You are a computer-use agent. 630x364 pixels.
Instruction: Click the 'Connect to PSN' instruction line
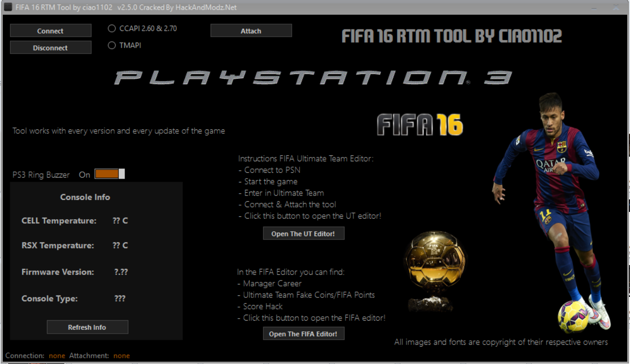(269, 170)
